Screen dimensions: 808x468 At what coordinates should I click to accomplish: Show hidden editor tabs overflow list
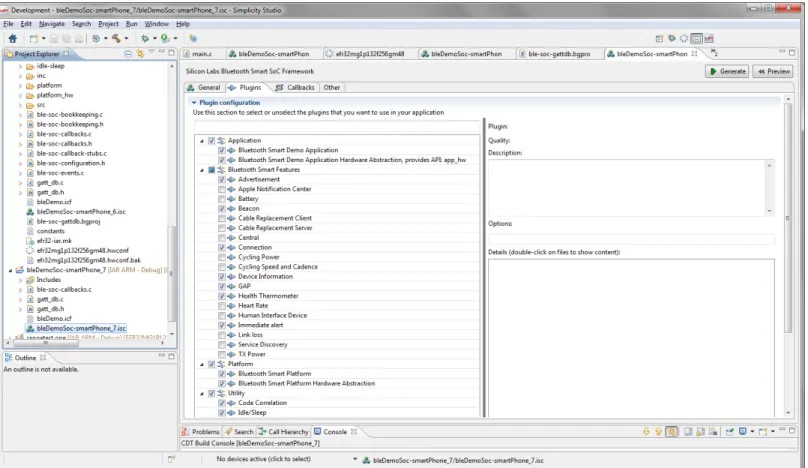714,53
